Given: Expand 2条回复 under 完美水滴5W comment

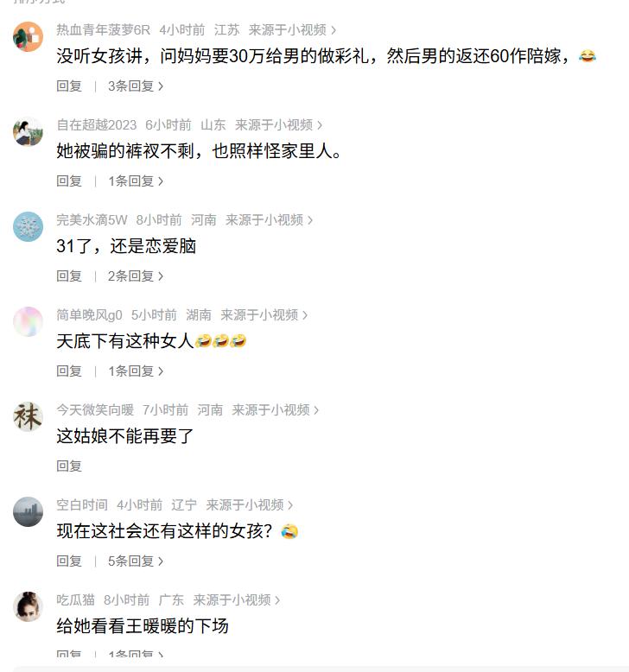Looking at the screenshot, I should pos(136,276).
